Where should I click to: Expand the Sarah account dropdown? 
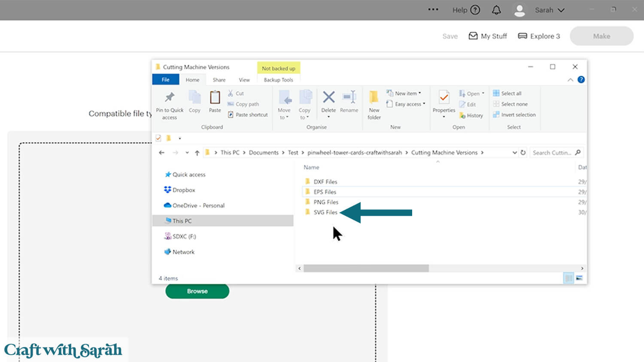pos(561,10)
